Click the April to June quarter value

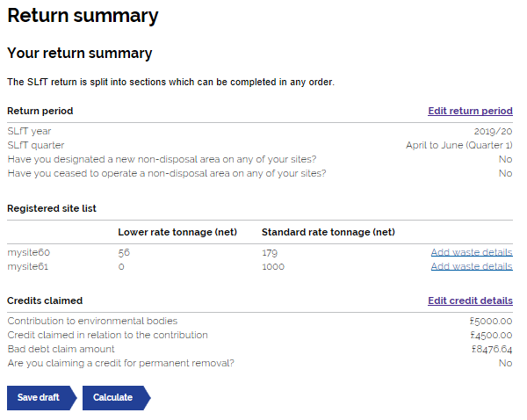(x=459, y=145)
